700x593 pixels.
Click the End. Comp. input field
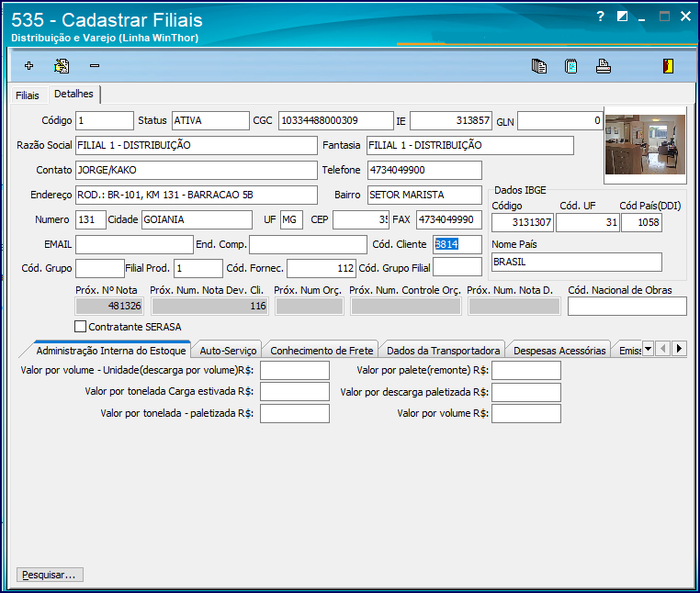[308, 244]
